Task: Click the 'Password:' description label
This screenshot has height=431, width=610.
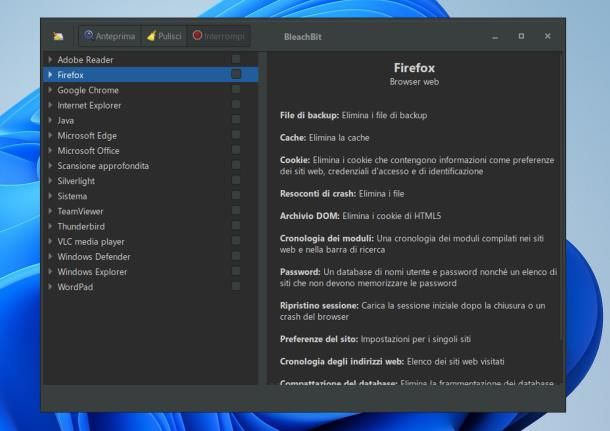Action: pyautogui.click(x=300, y=272)
